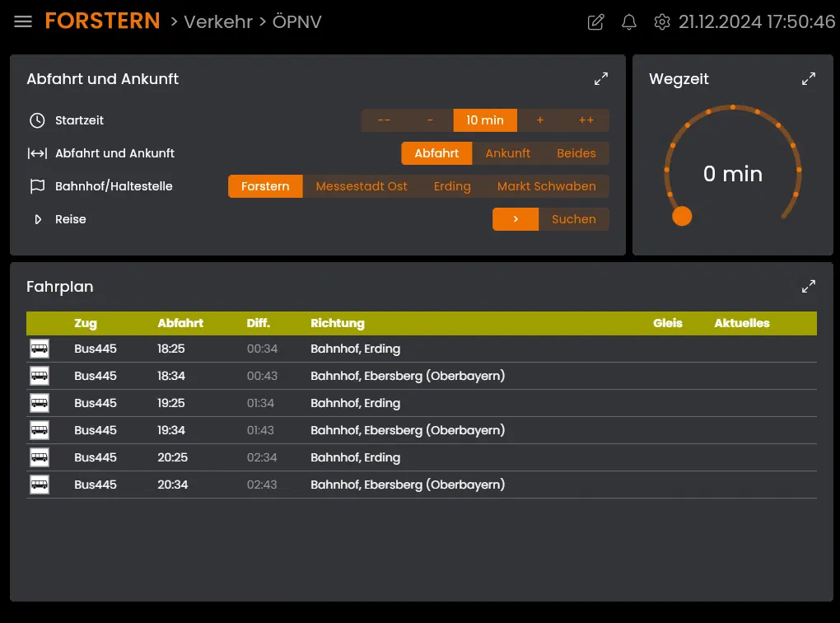Choose Messestadt Ost as the station

pos(362,186)
